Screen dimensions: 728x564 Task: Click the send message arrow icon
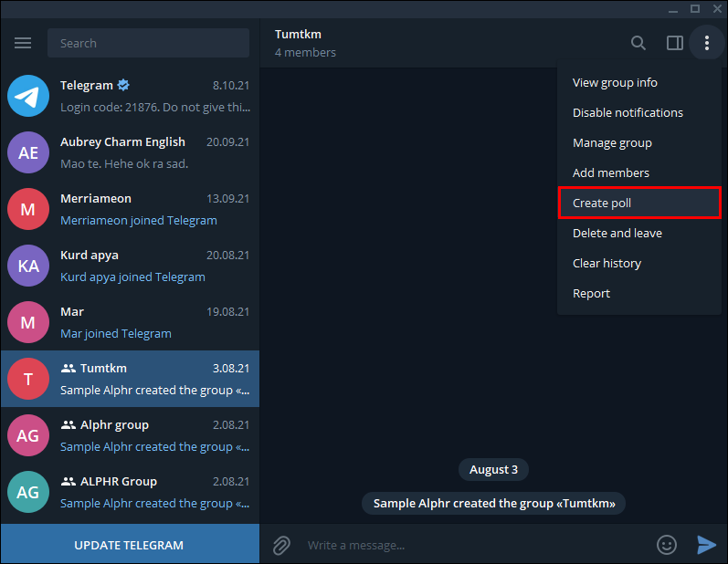[706, 545]
